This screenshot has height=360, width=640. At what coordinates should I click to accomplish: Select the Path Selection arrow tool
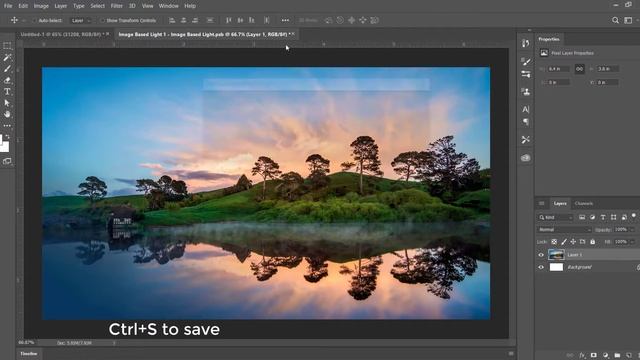(7, 103)
